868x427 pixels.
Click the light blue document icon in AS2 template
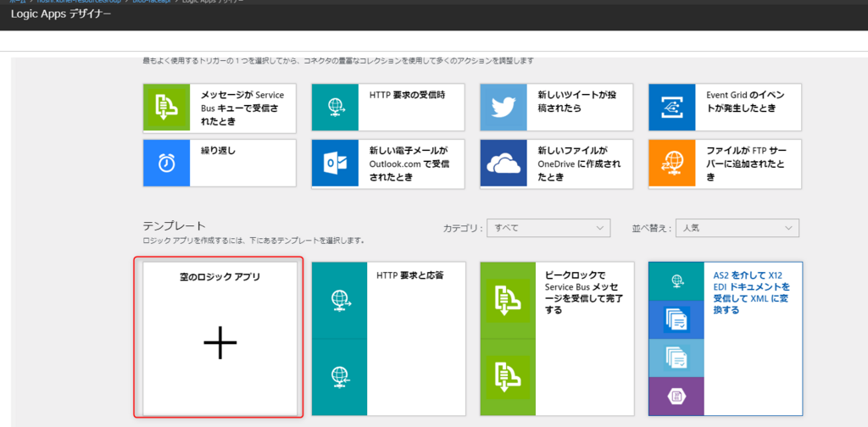point(676,358)
